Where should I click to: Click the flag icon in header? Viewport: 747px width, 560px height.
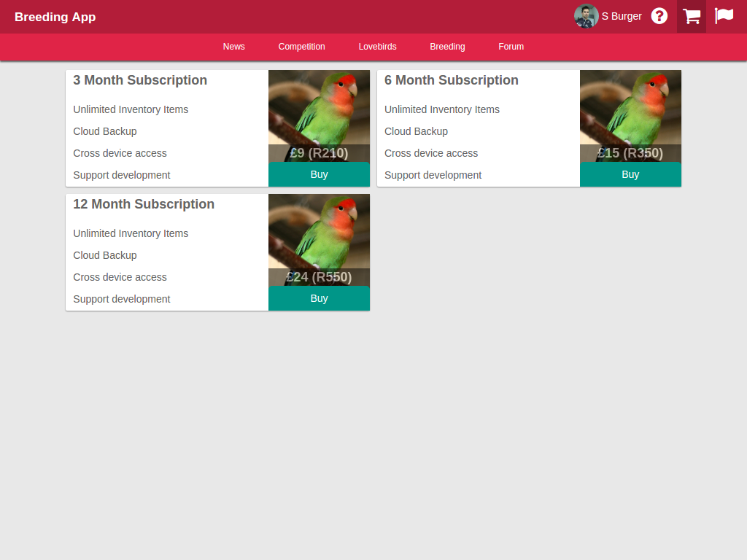pyautogui.click(x=724, y=16)
